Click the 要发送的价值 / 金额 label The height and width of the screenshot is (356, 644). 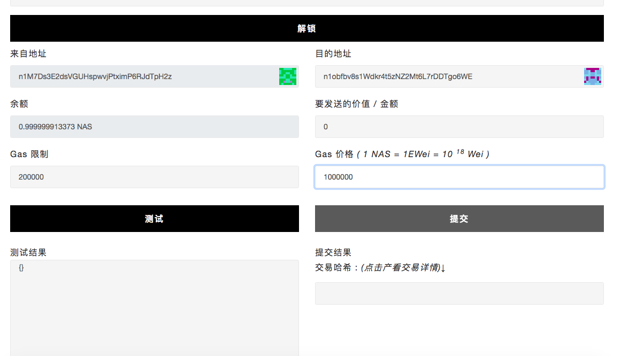357,104
